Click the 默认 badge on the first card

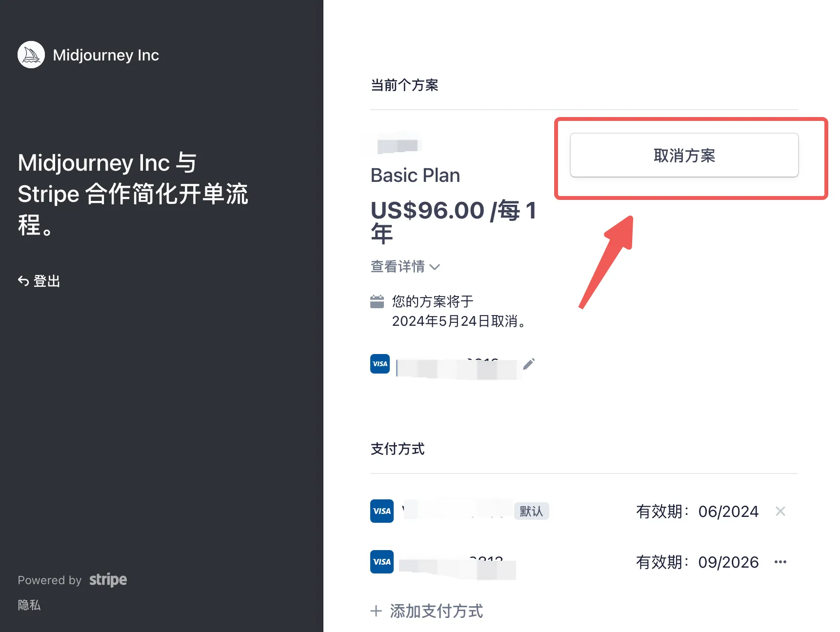pyautogui.click(x=531, y=511)
